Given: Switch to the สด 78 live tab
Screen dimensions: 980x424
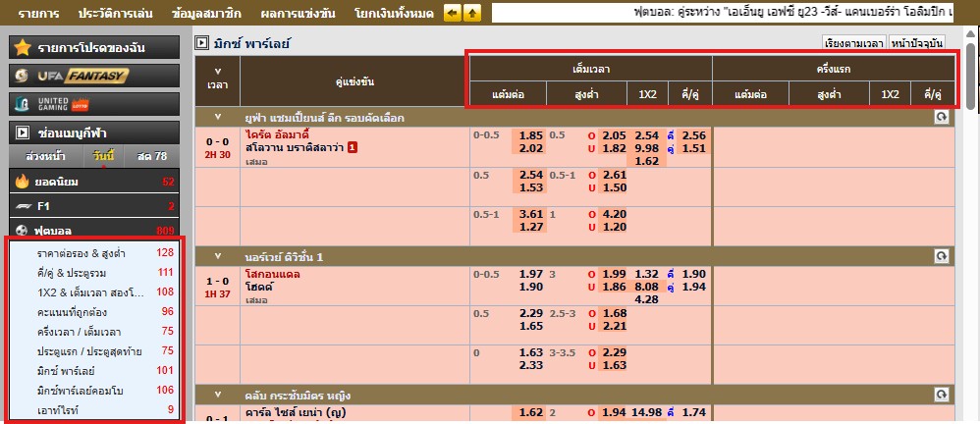Looking at the screenshot, I should pos(152,156).
